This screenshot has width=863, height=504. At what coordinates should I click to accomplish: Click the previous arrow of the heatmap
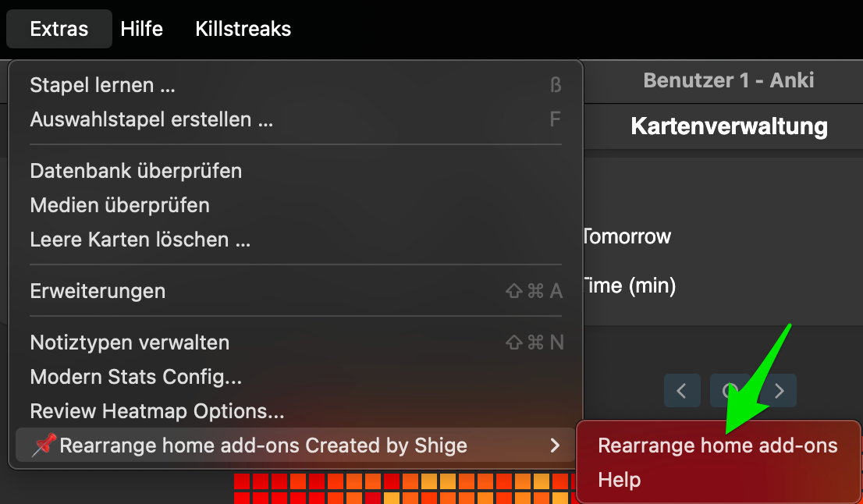682,390
